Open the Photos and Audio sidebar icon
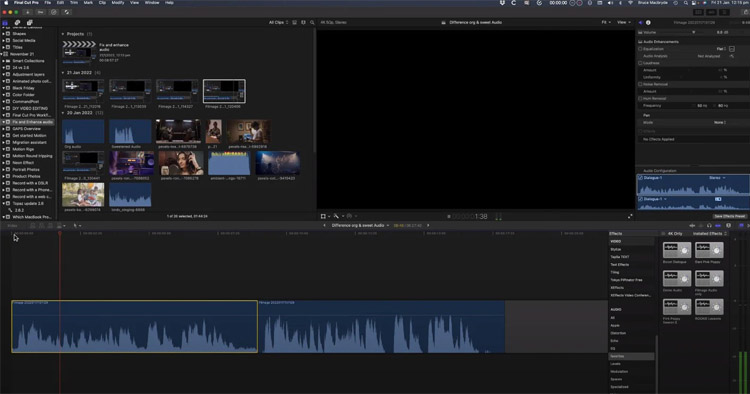 tap(17, 22)
